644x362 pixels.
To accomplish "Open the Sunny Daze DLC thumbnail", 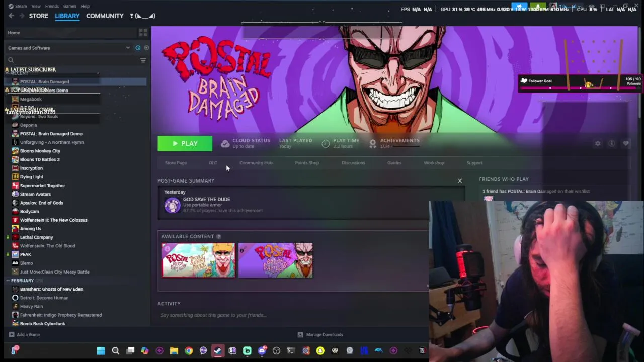I will 198,260.
